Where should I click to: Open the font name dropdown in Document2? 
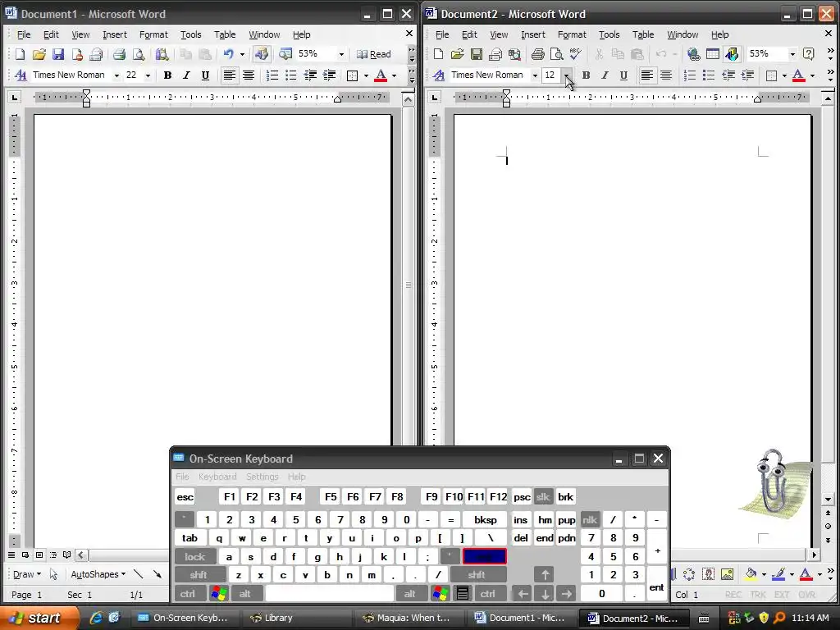pos(535,75)
